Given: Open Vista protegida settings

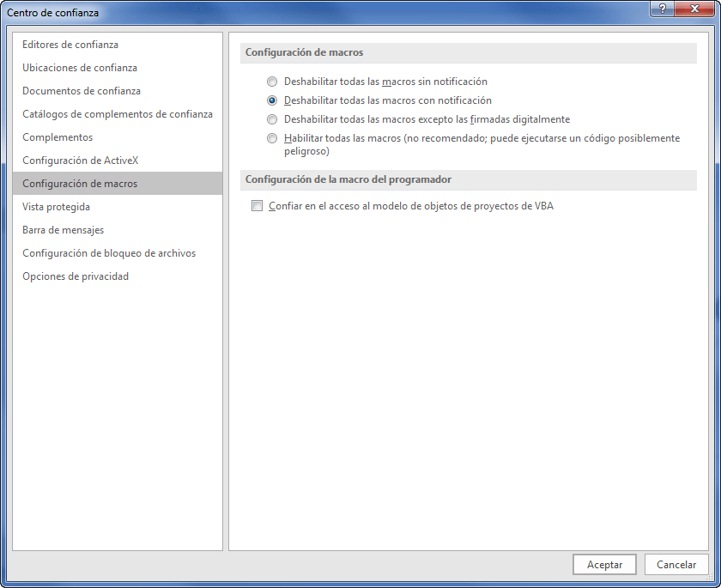Looking at the screenshot, I should (x=56, y=207).
